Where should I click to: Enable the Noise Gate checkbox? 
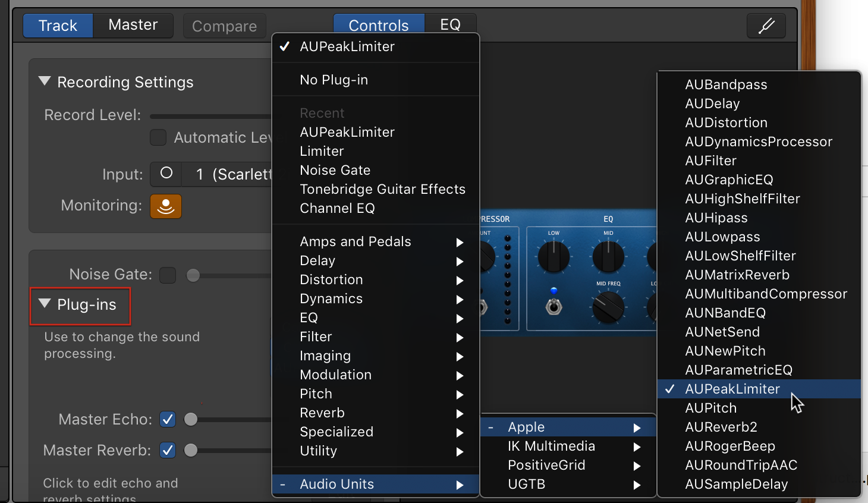tap(168, 275)
